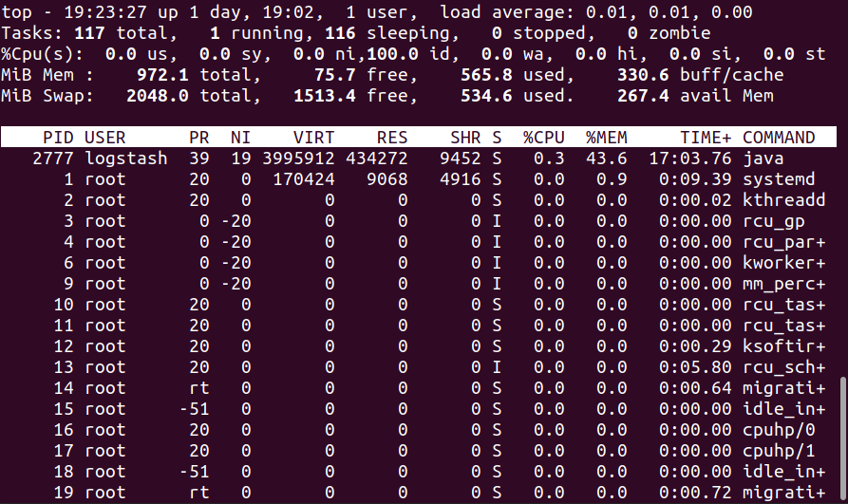Click the kthreadd process name
The width and height of the screenshot is (848, 504).
click(x=783, y=200)
